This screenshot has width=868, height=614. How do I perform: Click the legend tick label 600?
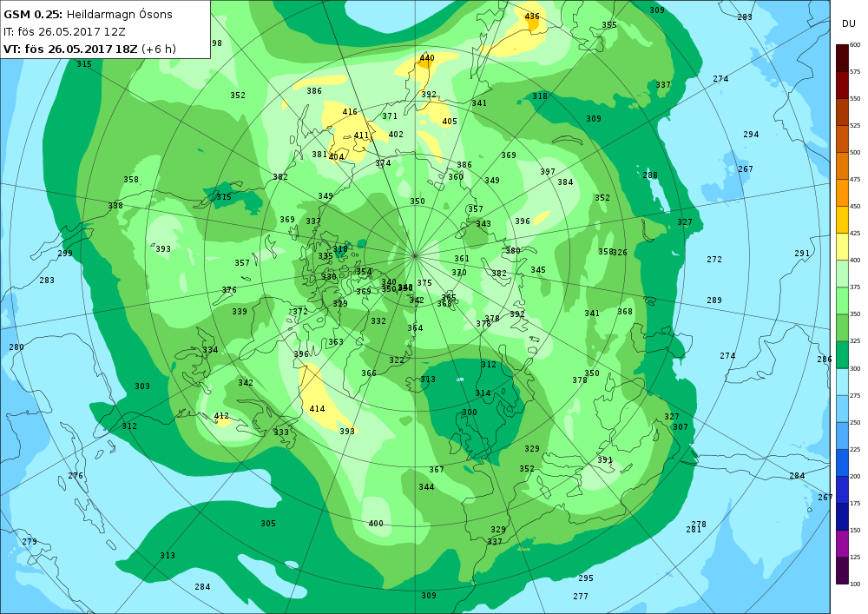855,45
